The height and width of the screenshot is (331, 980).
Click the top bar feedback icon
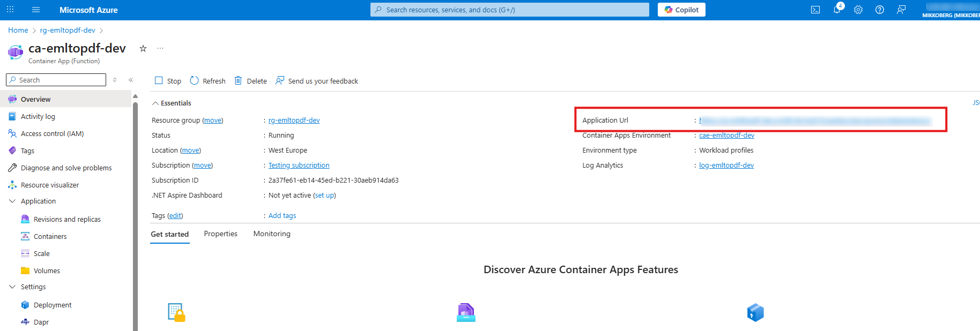(901, 10)
